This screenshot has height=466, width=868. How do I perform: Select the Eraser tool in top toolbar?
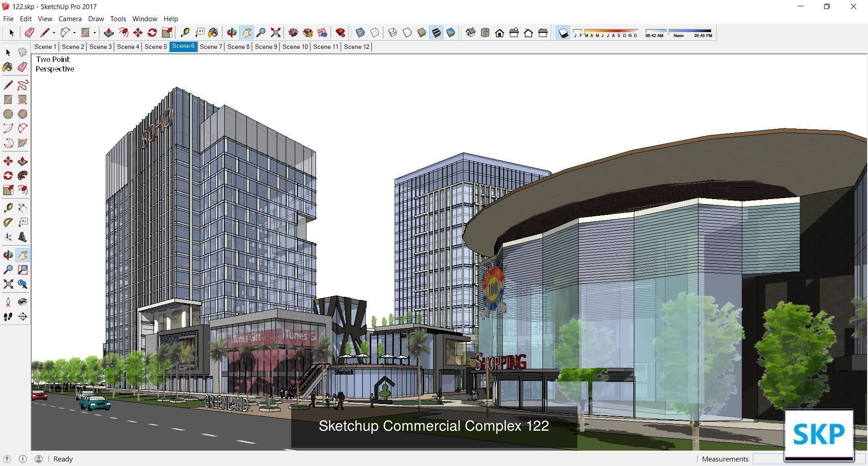point(30,33)
